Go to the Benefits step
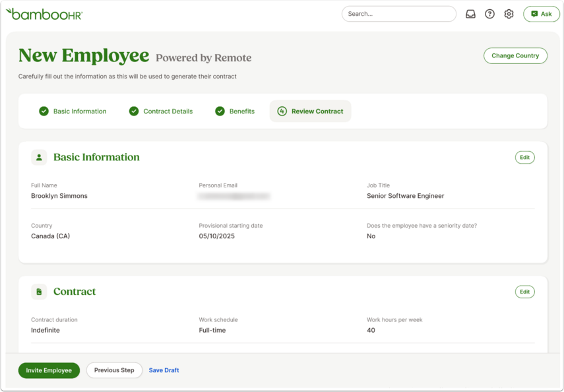Image resolution: width=564 pixels, height=392 pixels. [x=235, y=112]
